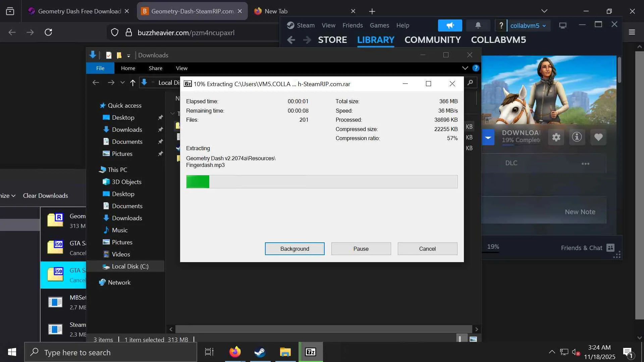This screenshot has width=644, height=362.
Task: Open game settings gear icon
Action: (556, 137)
